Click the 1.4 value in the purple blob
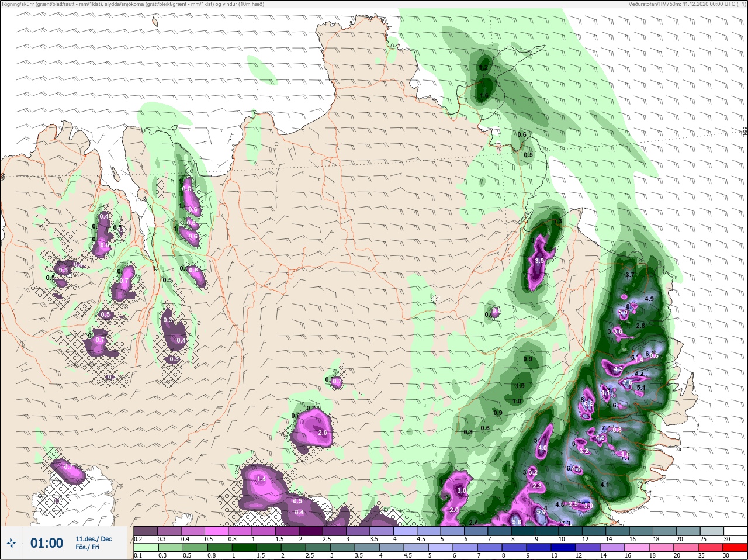The image size is (748, 560). click(x=261, y=479)
